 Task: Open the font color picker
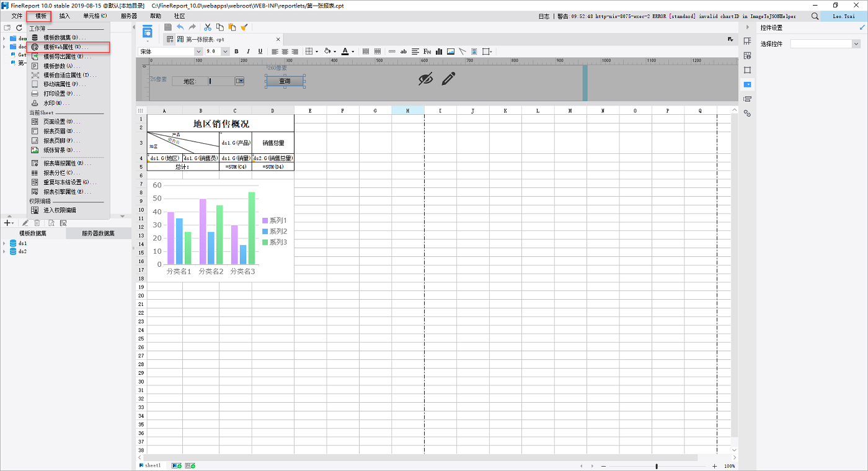[347, 52]
